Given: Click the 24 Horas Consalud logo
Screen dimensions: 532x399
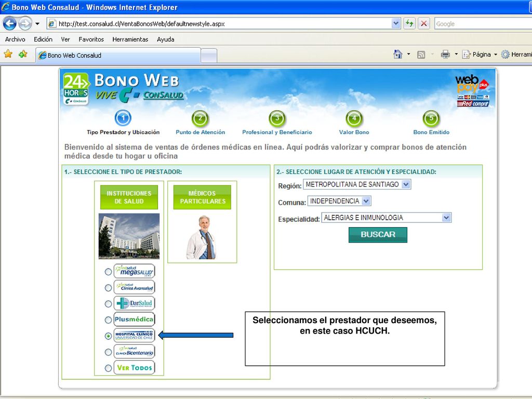Looking at the screenshot, I should (76, 89).
